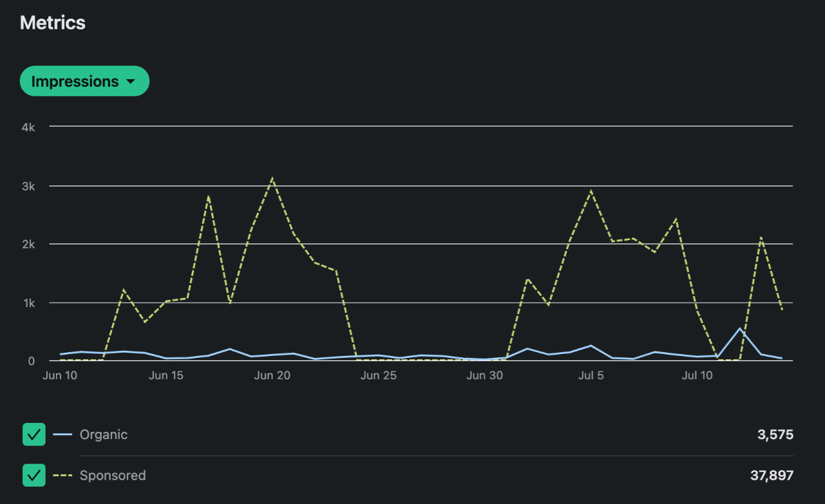Click the solid blue Organic legend line

[x=62, y=434]
